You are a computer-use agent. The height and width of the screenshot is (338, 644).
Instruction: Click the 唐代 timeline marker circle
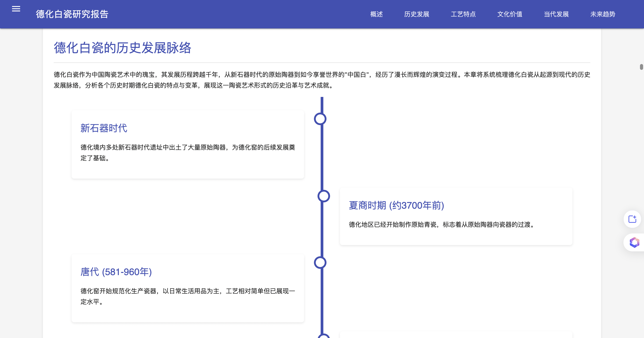pyautogui.click(x=320, y=262)
